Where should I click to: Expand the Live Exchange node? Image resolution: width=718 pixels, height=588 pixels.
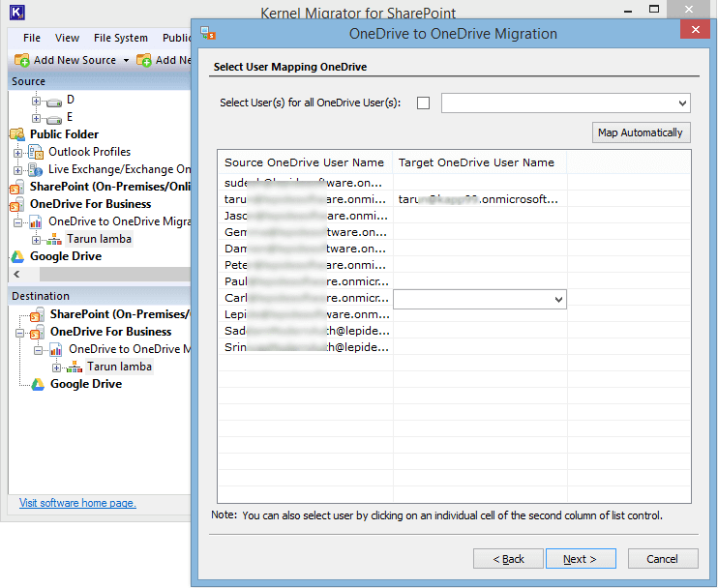pos(17,170)
